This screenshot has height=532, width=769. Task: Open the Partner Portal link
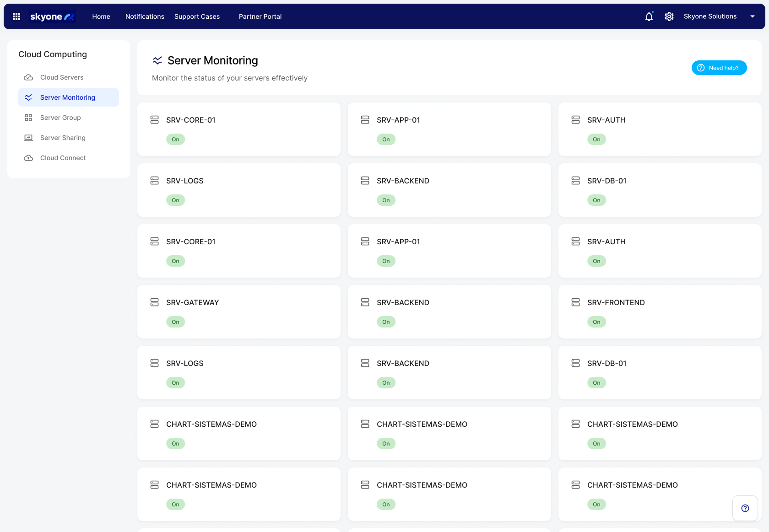[x=260, y=16]
